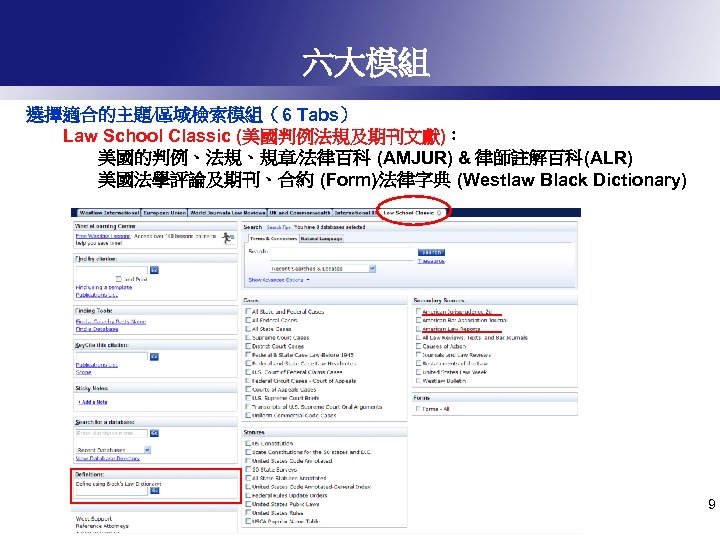Check American Jurisprudence 2d

(x=418, y=311)
